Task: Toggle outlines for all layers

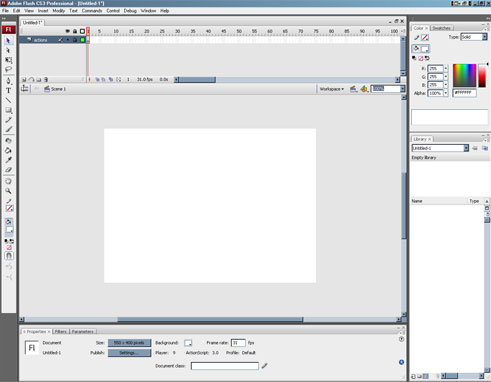Action: click(82, 31)
